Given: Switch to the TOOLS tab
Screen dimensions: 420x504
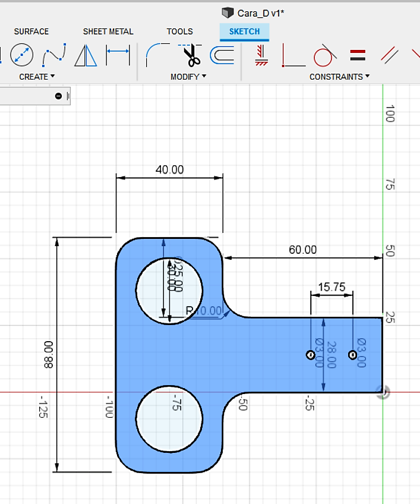Looking at the screenshot, I should (179, 31).
